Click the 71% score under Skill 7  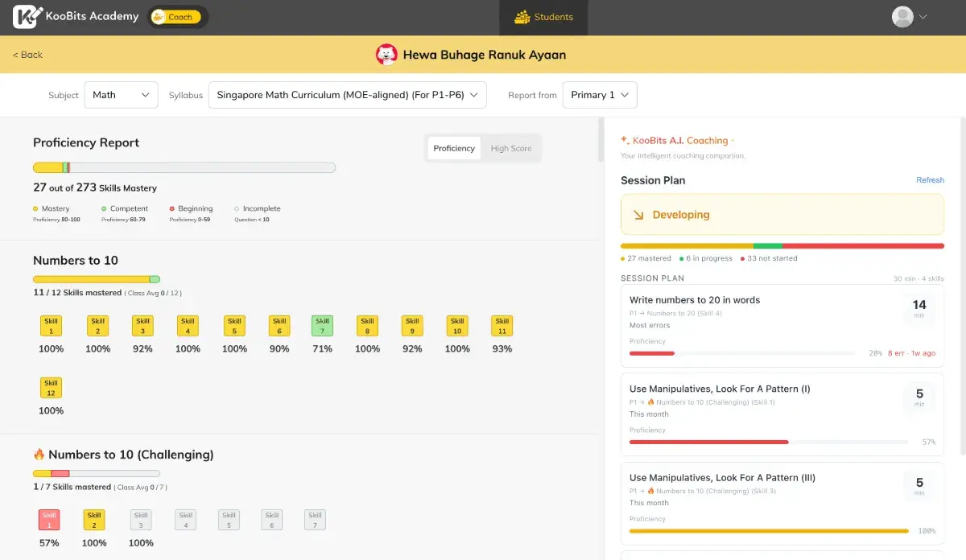click(322, 349)
